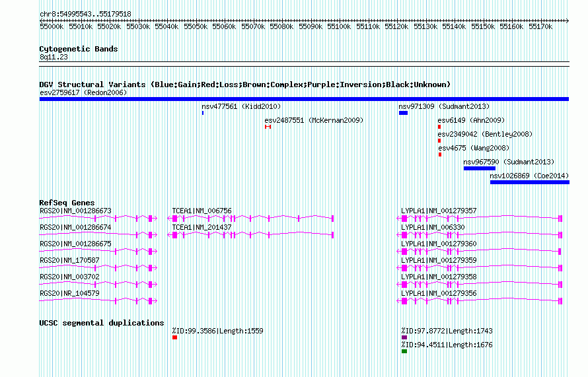The height and width of the screenshot is (377, 588).
Task: Select the purple segmental duplication block
Action: pyautogui.click(x=404, y=337)
